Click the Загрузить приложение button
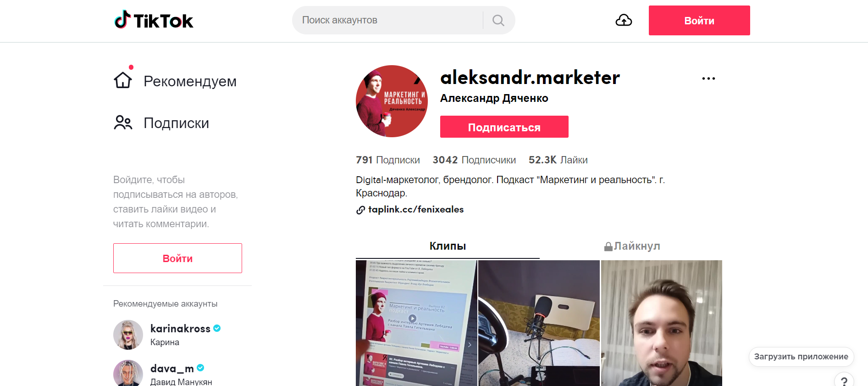868x386 pixels. click(x=801, y=357)
